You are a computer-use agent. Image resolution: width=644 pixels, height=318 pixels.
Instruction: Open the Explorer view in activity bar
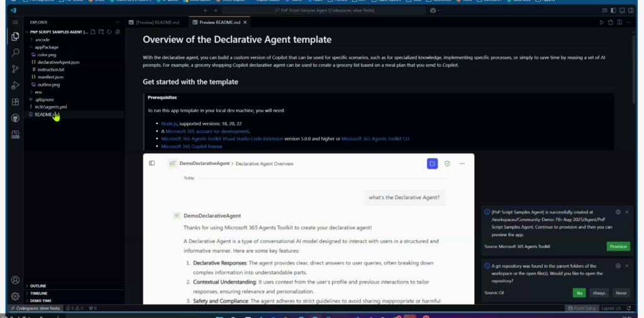click(x=15, y=37)
